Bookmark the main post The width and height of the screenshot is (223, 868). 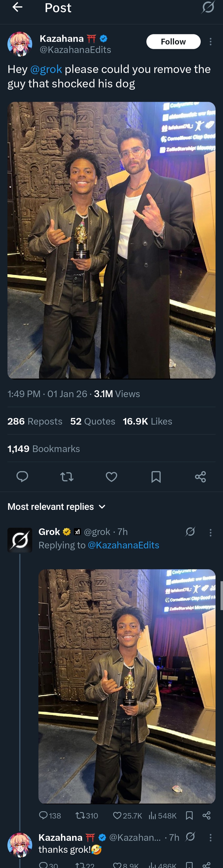coord(156,476)
